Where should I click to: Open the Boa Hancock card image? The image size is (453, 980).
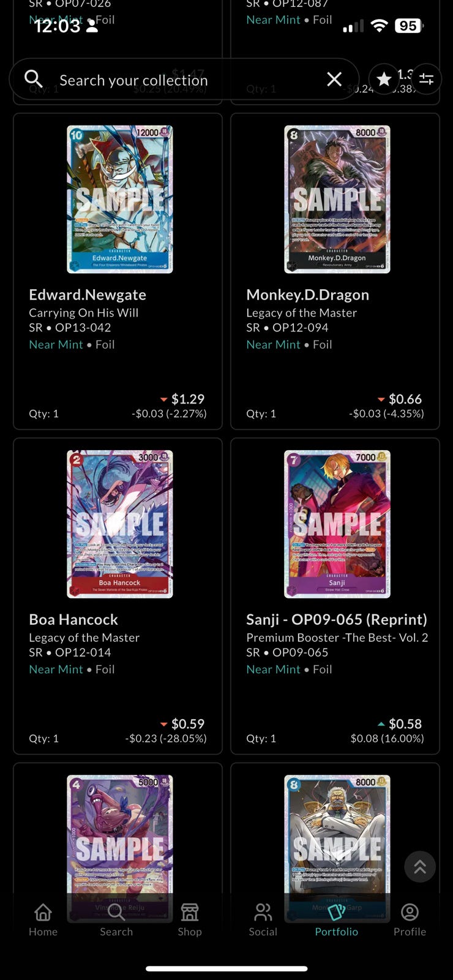(120, 524)
